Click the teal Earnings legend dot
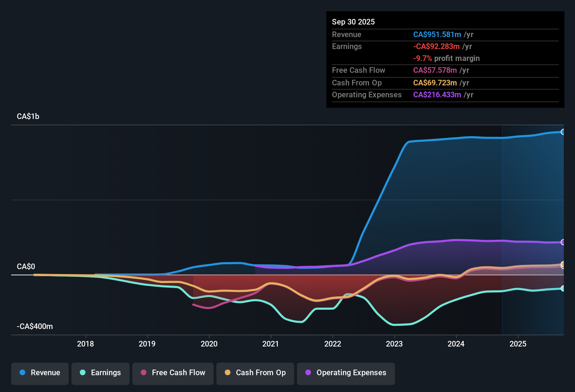Screen dimensions: 575x392 [x=82, y=373]
